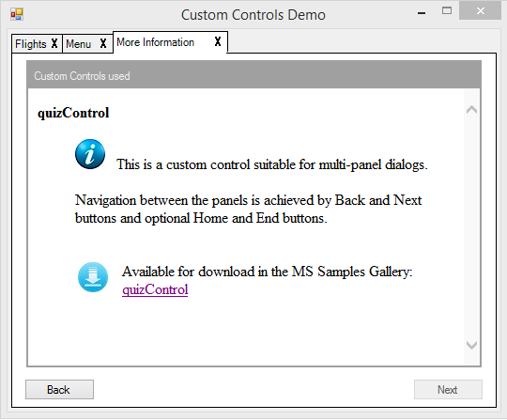Screen dimensions: 507x420
Task: Click the scrollbar up arrow
Action: [x=471, y=110]
